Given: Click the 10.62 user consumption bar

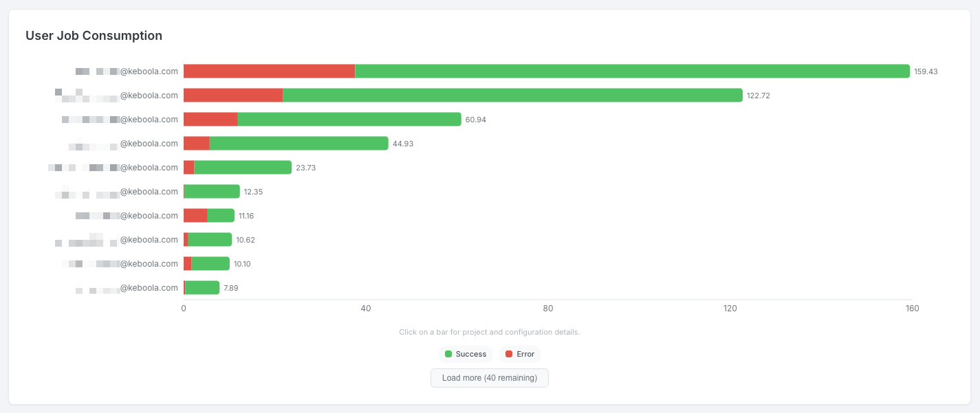Looking at the screenshot, I should point(210,239).
